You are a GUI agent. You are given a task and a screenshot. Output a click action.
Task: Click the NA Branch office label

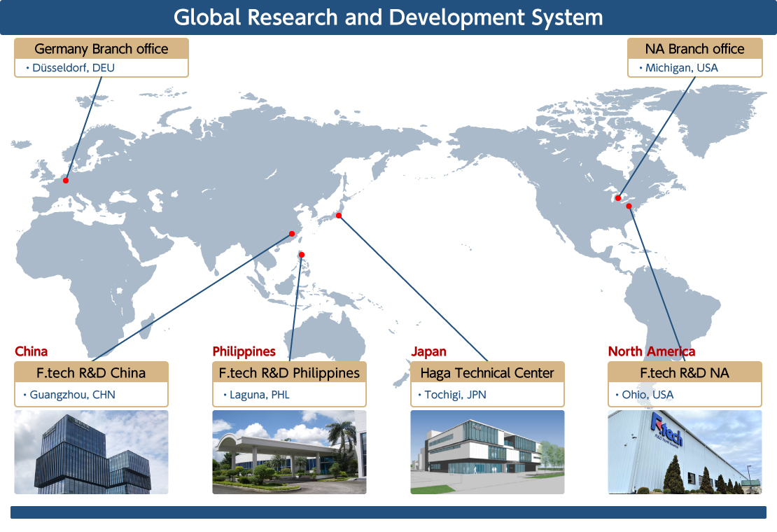point(694,48)
